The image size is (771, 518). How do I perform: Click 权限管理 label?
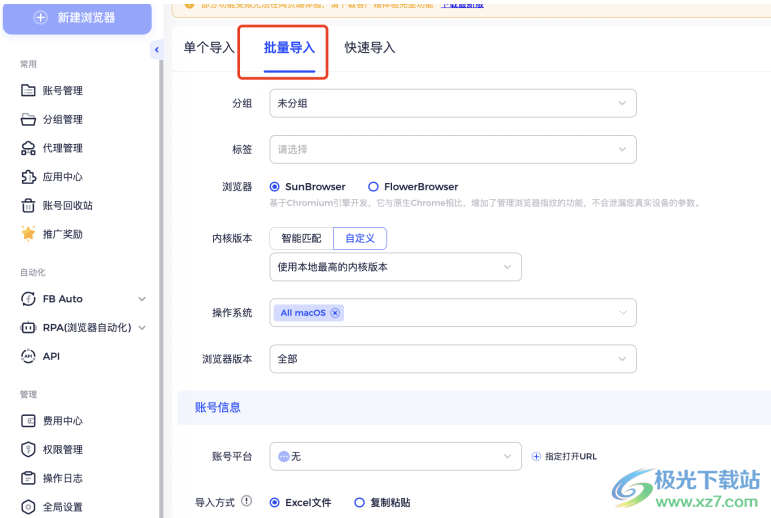pyautogui.click(x=62, y=450)
